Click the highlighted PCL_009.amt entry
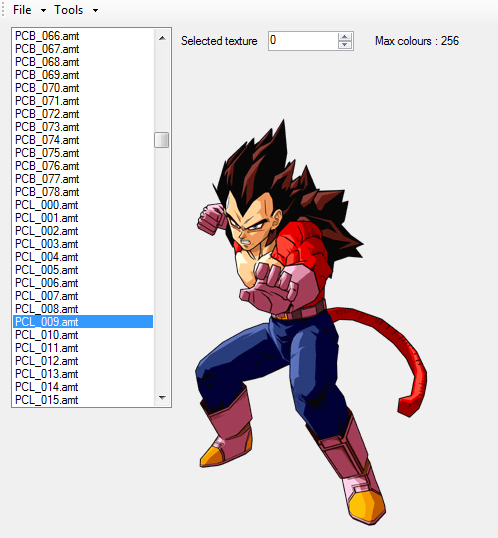 [x=83, y=322]
